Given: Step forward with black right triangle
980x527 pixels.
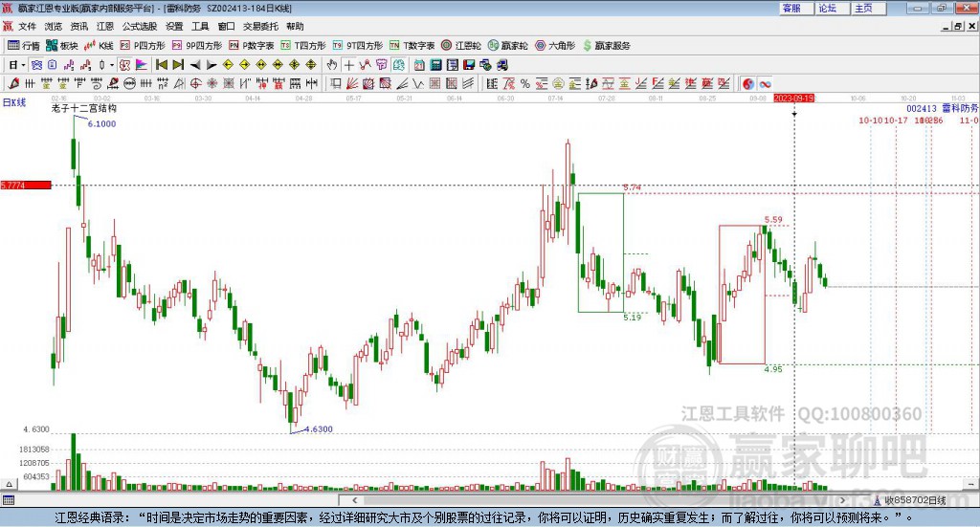Looking at the screenshot, I should (x=212, y=65).
